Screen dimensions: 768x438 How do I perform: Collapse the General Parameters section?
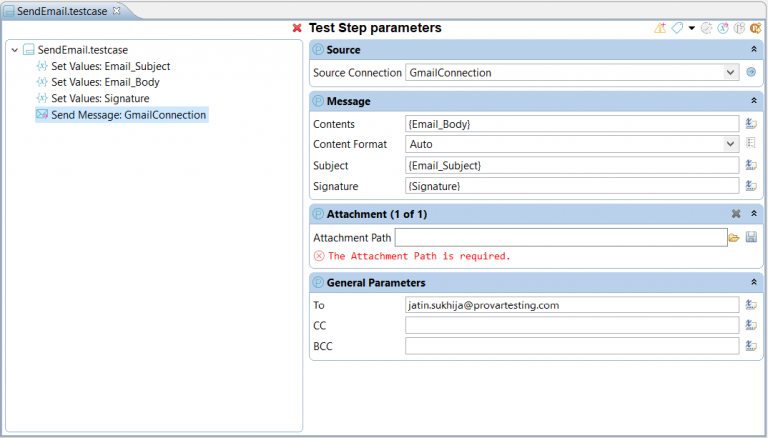click(x=754, y=282)
